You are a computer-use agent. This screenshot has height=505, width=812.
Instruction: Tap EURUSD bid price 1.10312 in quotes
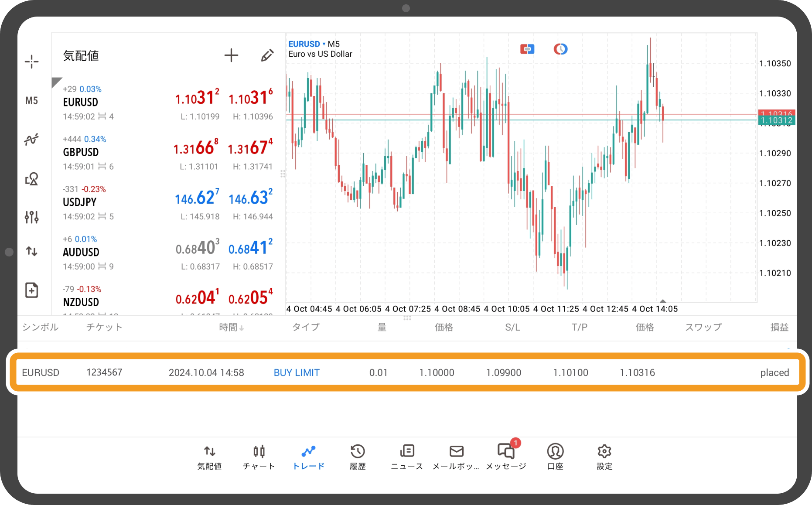pyautogui.click(x=197, y=98)
